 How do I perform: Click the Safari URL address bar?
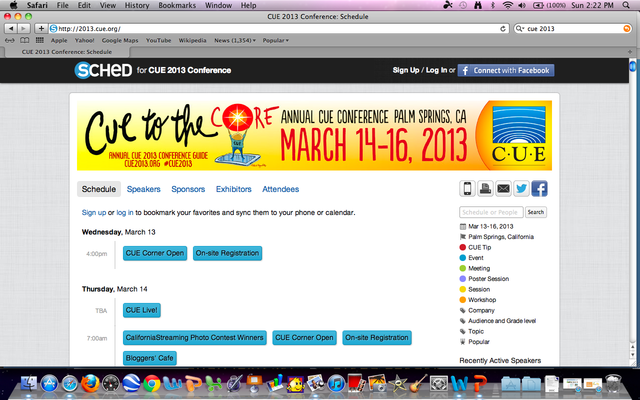click(x=279, y=29)
